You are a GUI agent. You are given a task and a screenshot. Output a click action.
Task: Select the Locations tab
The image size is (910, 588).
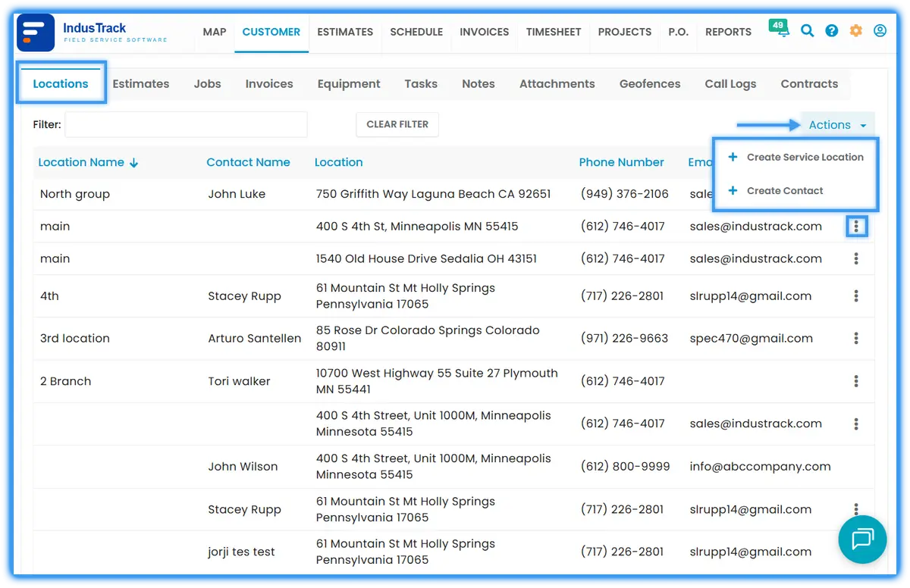click(61, 83)
